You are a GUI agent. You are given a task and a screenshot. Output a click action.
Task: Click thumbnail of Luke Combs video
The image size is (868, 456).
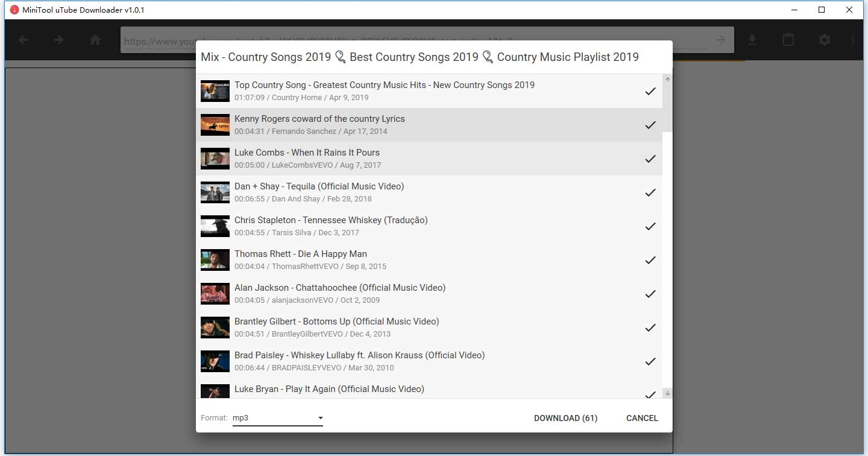coord(215,159)
